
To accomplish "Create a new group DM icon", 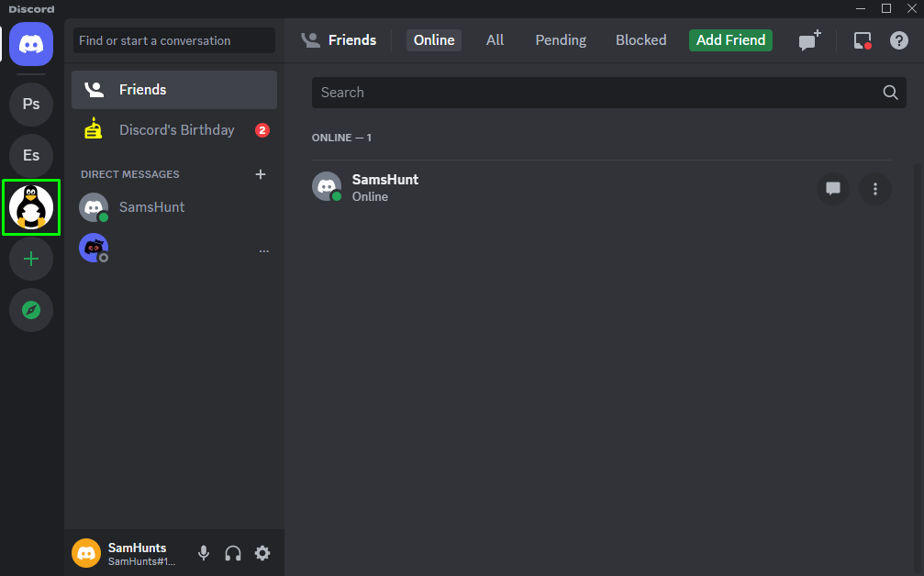I will (x=809, y=40).
